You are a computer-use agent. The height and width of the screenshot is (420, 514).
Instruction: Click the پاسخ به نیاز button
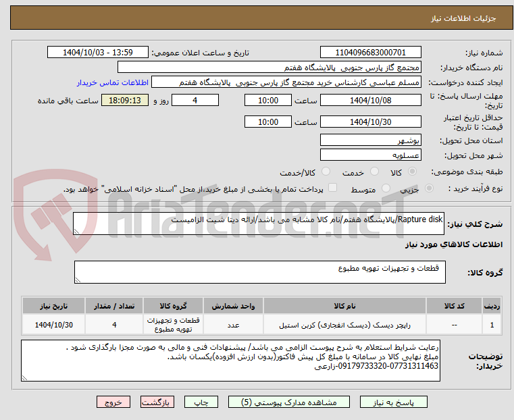pos(393,402)
